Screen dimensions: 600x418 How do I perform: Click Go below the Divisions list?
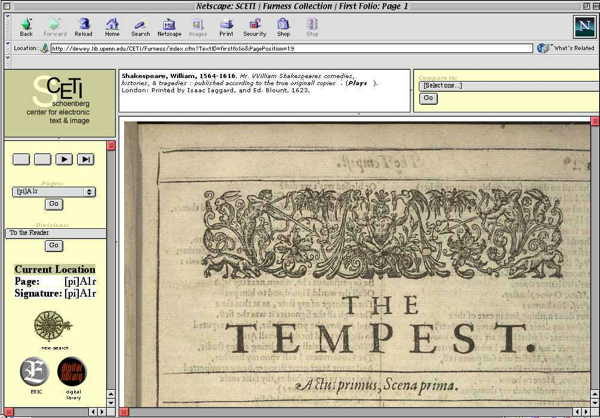pyautogui.click(x=54, y=245)
